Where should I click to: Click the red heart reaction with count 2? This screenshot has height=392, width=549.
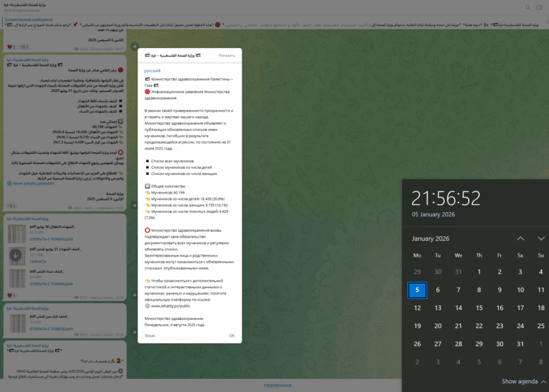click(11, 49)
